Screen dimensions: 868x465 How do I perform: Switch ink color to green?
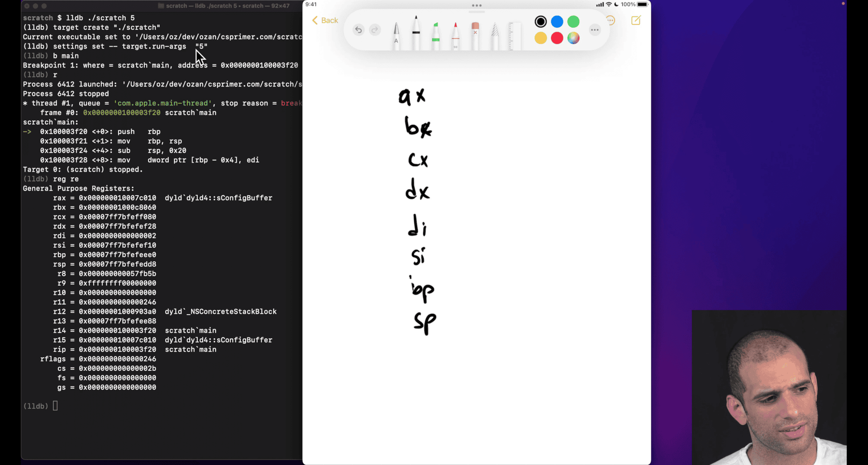point(573,21)
